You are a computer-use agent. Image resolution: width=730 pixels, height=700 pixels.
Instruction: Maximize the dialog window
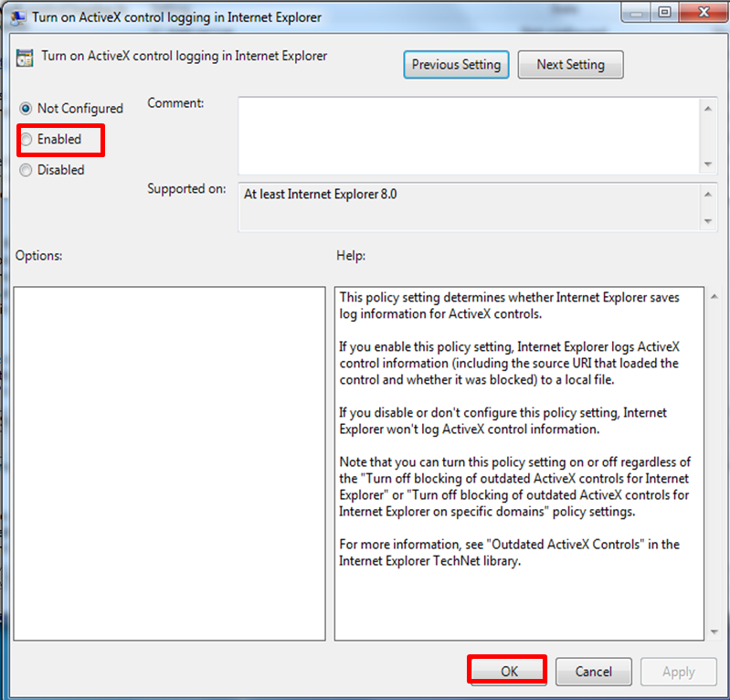click(665, 12)
